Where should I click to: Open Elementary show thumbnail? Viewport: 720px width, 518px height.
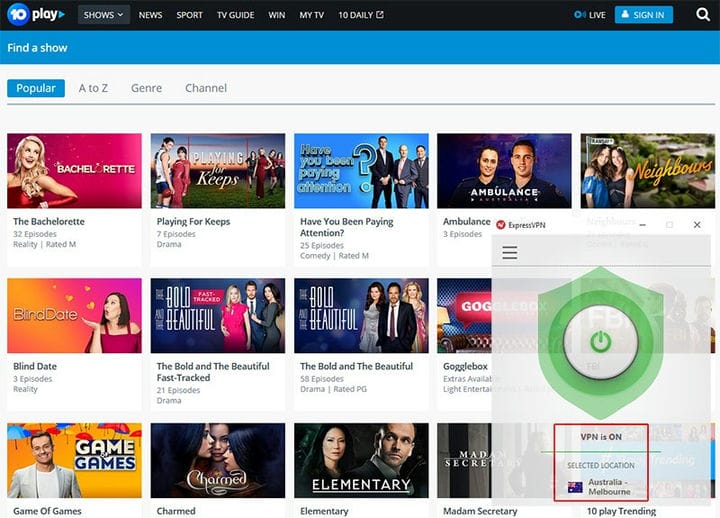coord(361,461)
